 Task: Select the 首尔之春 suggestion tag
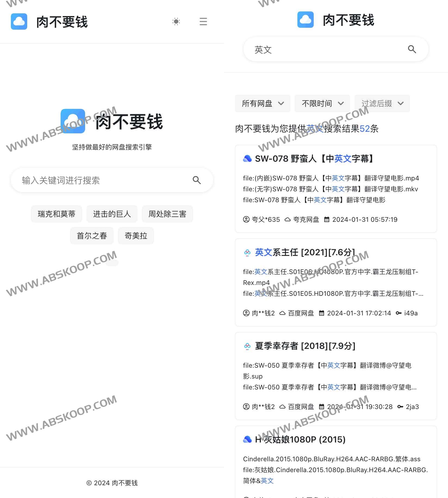click(92, 236)
